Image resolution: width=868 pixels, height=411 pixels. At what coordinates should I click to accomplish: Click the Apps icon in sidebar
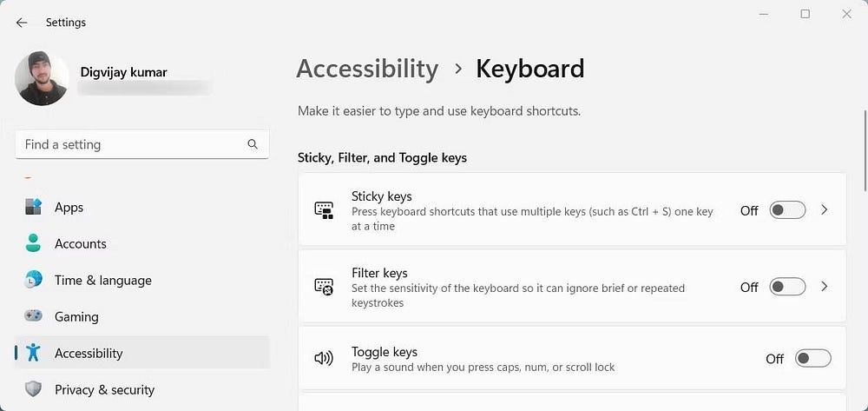tap(33, 207)
